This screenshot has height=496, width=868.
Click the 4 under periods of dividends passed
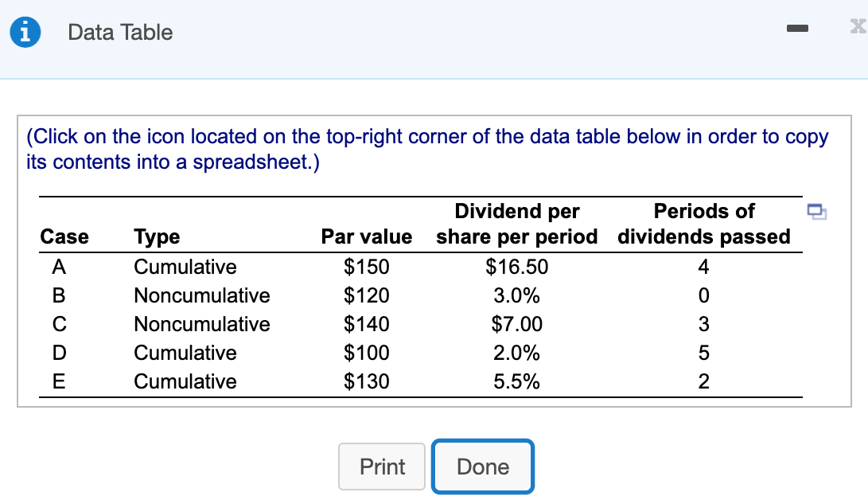703,267
